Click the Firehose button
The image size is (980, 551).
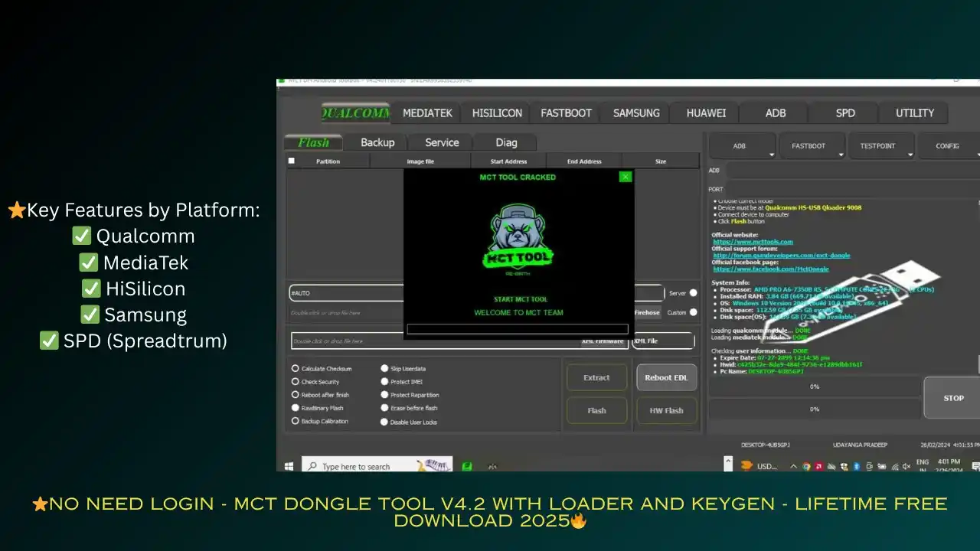[x=647, y=312]
